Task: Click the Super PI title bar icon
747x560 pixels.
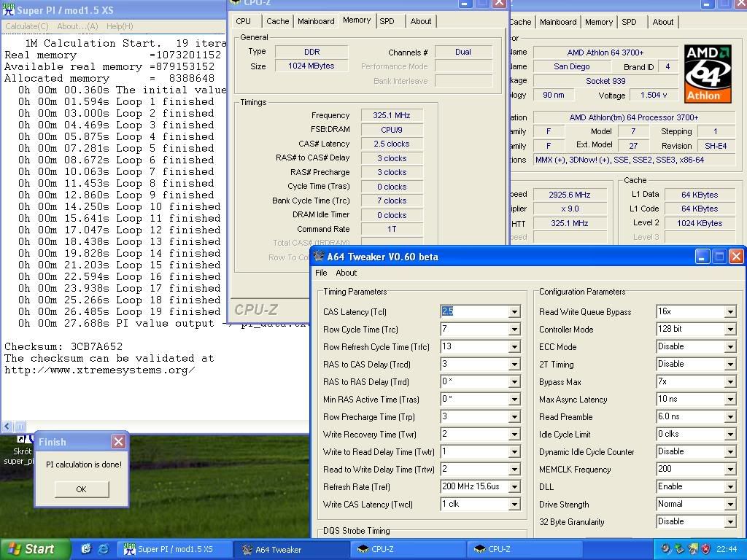Action: tap(9, 9)
